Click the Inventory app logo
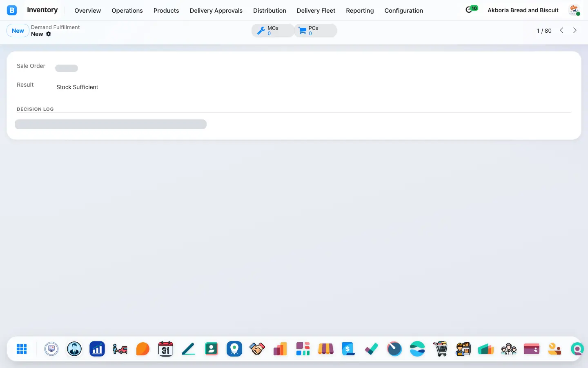 (x=12, y=10)
